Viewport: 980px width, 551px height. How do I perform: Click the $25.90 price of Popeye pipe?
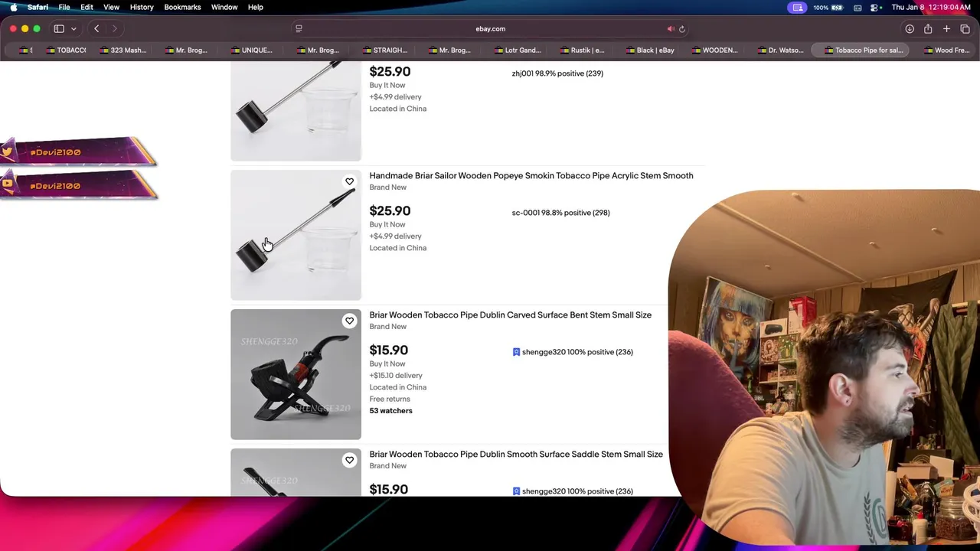390,210
